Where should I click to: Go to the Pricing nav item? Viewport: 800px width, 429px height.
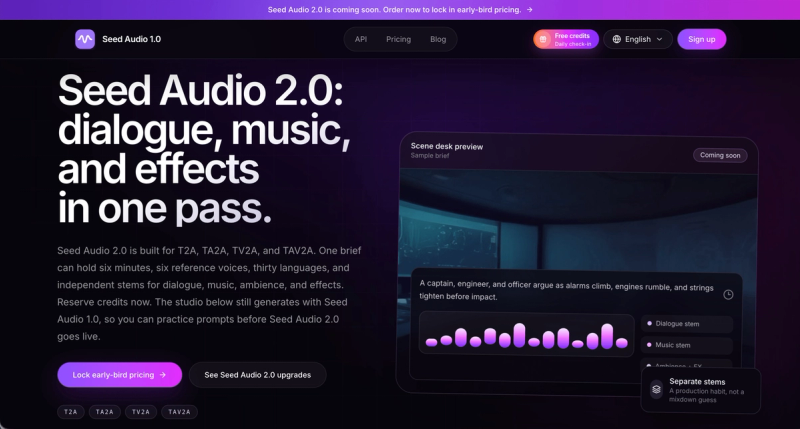(398, 39)
